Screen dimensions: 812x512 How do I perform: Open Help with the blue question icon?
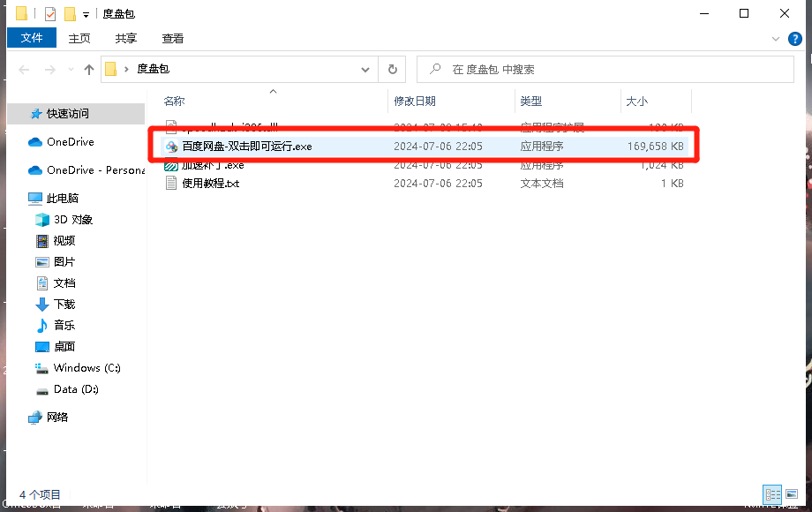795,38
